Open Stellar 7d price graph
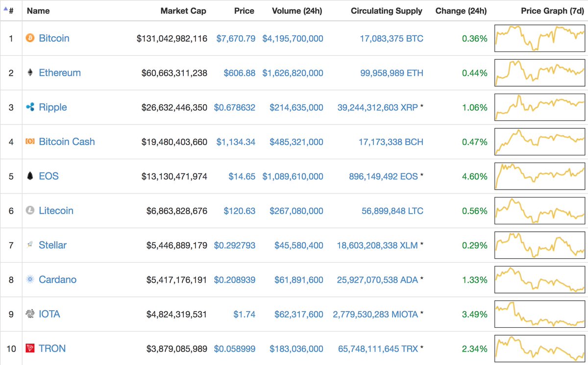588x365 pixels. (540, 245)
